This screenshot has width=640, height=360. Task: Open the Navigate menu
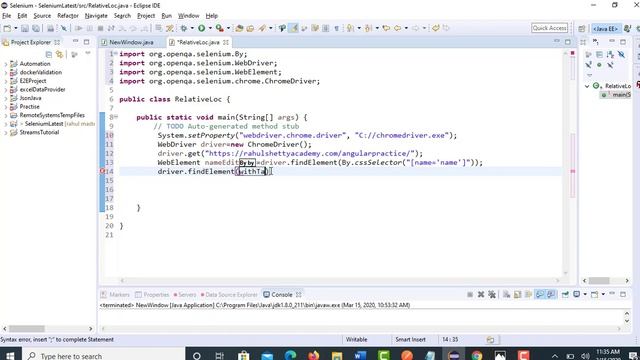96,16
